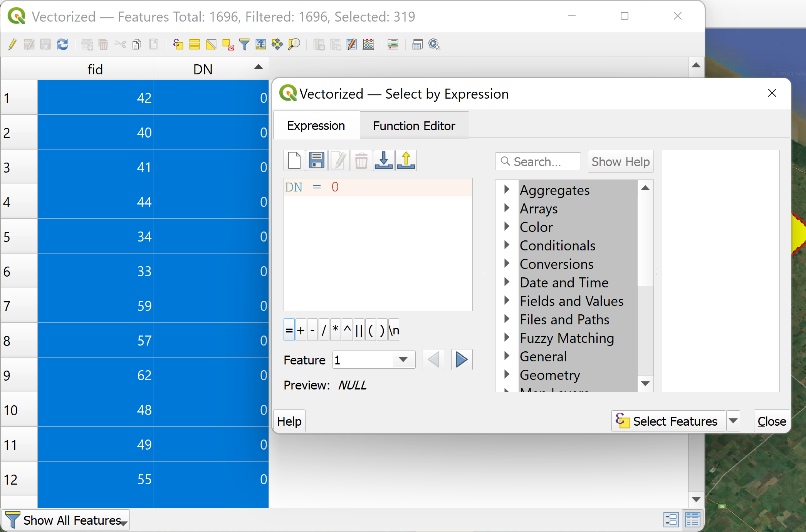The height and width of the screenshot is (532, 806).
Task: Click the edit expression pencil icon
Action: [339, 161]
